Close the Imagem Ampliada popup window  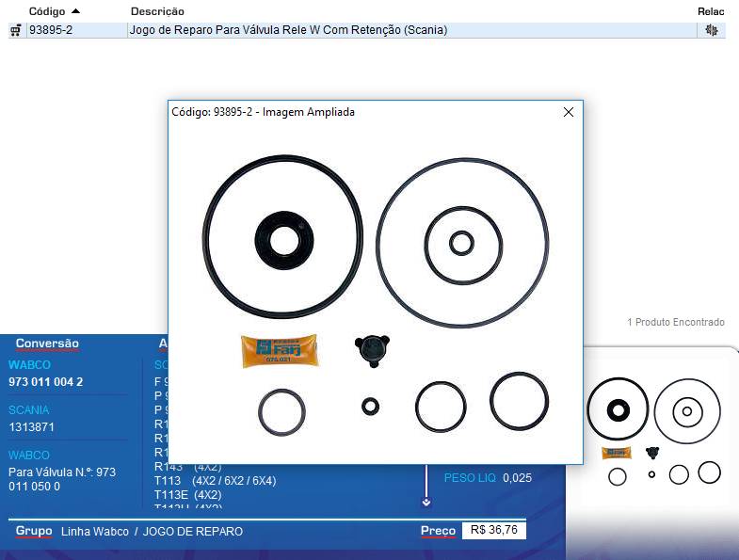[x=568, y=112]
